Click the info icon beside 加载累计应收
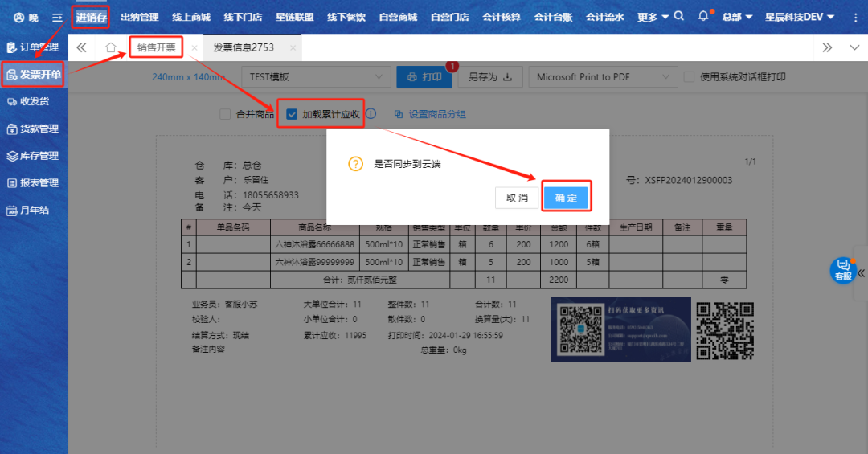The width and height of the screenshot is (868, 454). tap(371, 114)
